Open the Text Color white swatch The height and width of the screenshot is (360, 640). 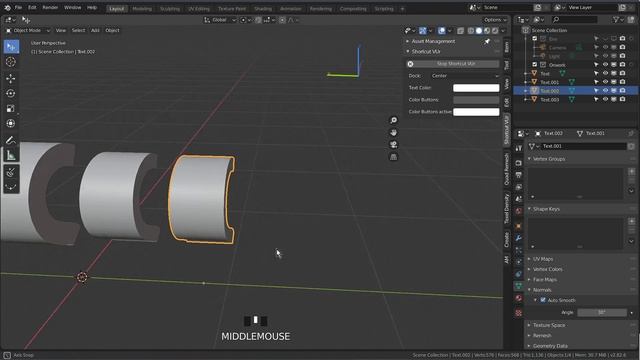(476, 88)
